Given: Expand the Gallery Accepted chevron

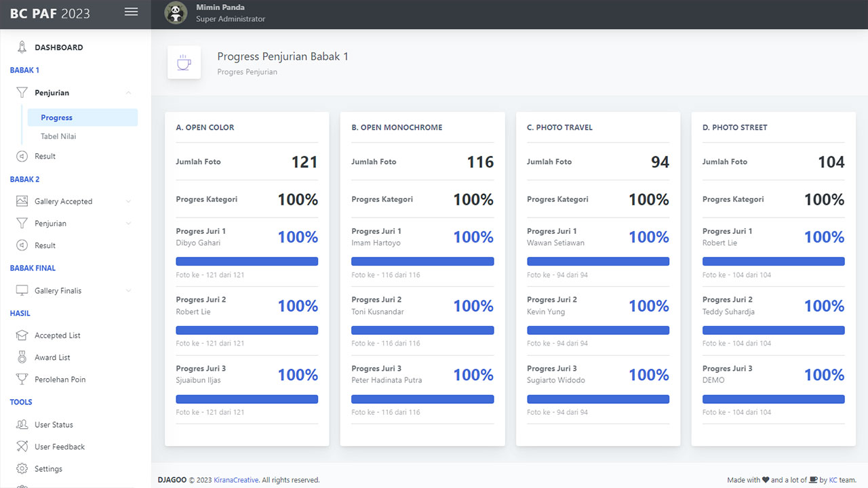Looking at the screenshot, I should click(128, 201).
